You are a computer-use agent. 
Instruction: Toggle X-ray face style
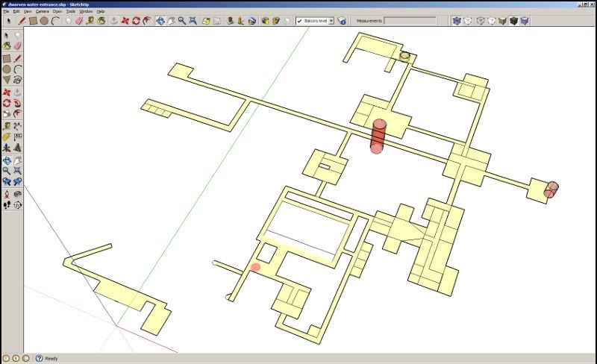coord(457,21)
